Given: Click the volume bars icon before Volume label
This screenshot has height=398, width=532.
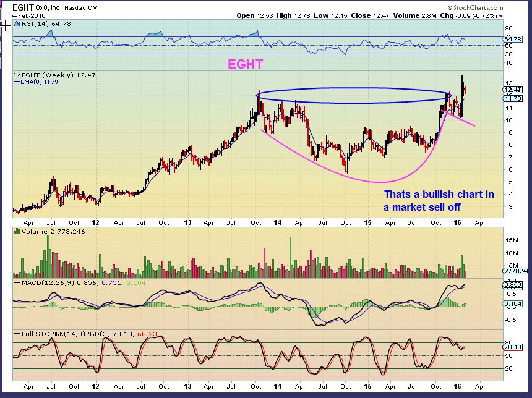Looking at the screenshot, I should [x=17, y=232].
